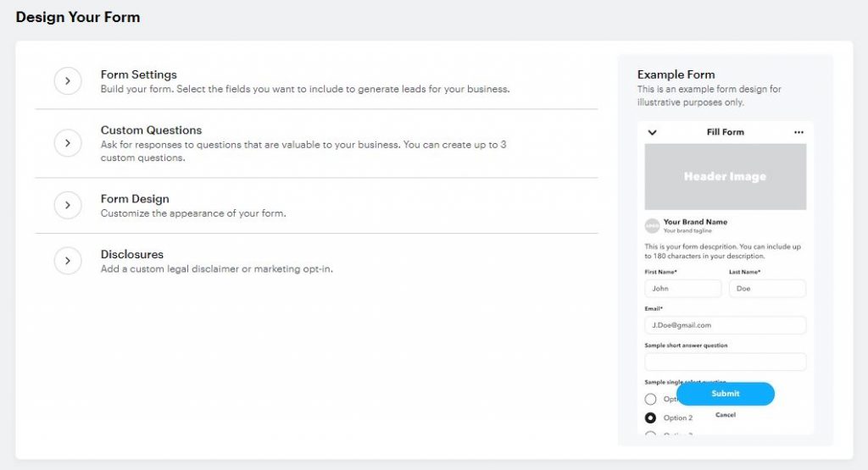
Task: Expand the Form Settings section chevron
Action: pos(68,81)
